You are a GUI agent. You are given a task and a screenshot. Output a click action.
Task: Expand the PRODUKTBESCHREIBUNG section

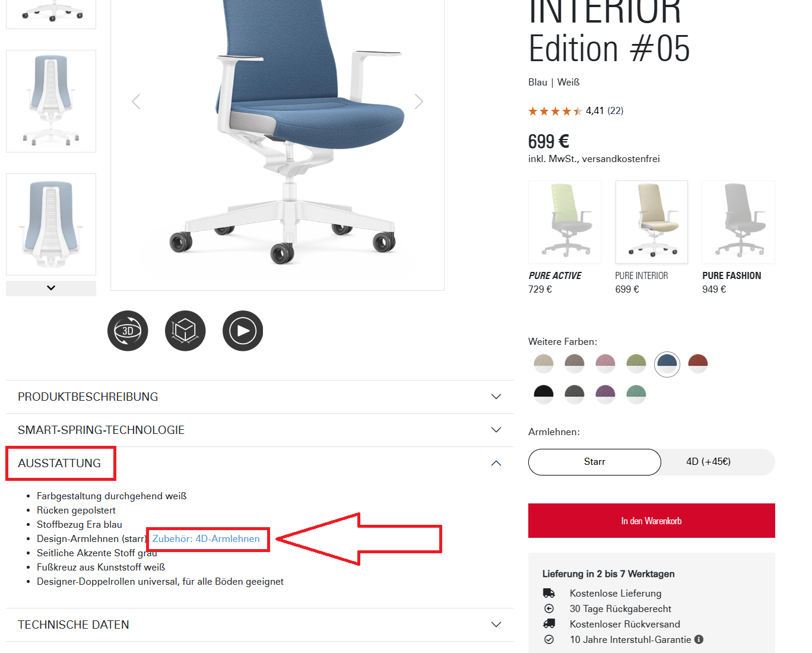point(259,397)
